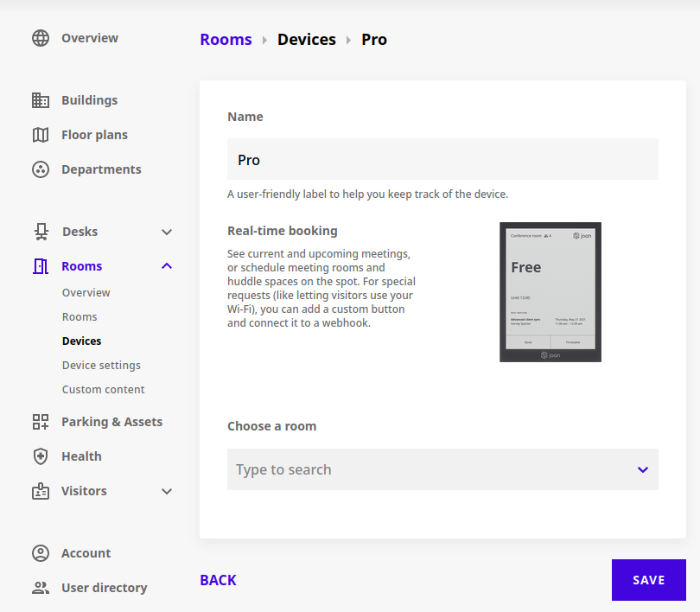Image resolution: width=700 pixels, height=612 pixels.
Task: Click Rooms breadcrumb link
Action: click(226, 39)
